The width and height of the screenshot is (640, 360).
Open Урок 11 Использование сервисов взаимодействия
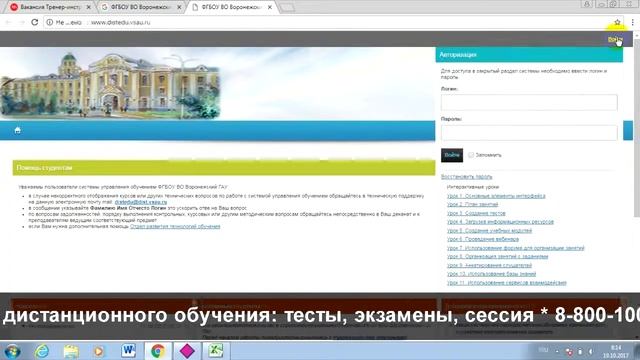[x=507, y=282]
